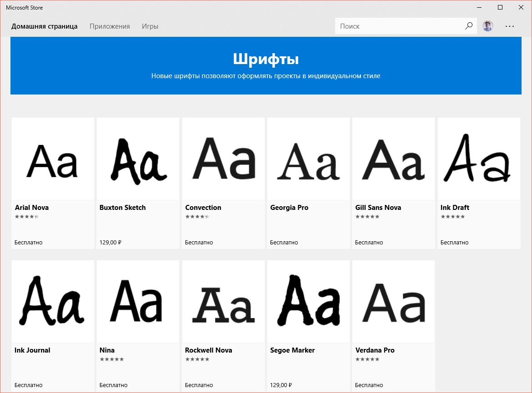Open the user account avatar
The height and width of the screenshot is (393, 532).
point(487,26)
